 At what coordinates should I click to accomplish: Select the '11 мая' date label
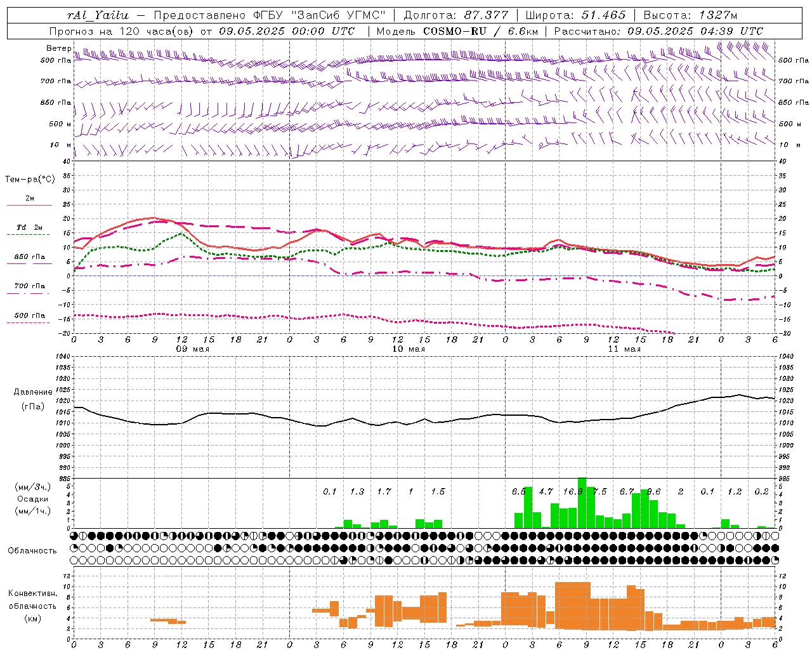624,349
